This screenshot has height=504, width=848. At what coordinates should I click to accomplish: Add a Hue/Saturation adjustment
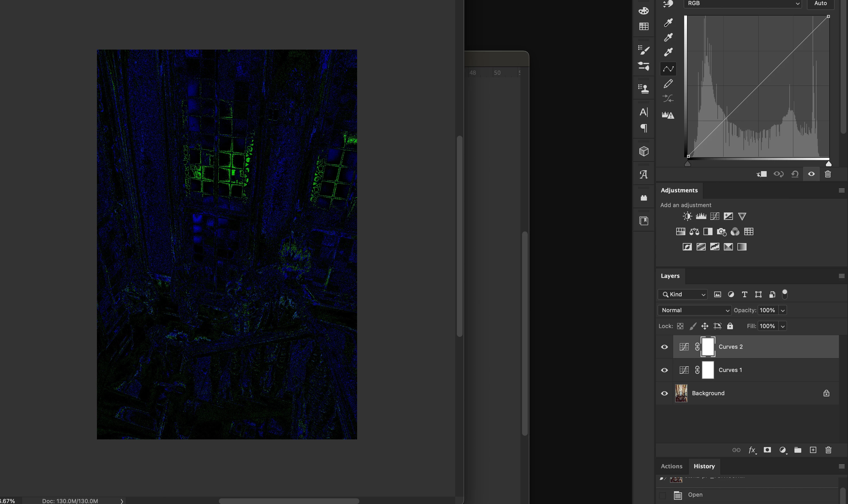click(680, 232)
